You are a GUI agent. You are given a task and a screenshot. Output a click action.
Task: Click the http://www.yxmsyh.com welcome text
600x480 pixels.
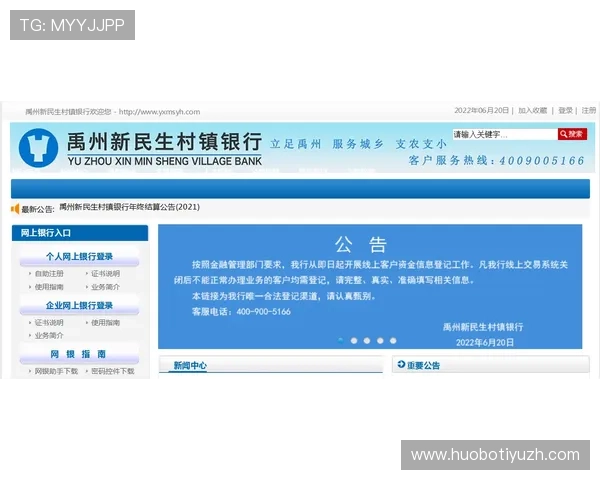tap(159, 112)
